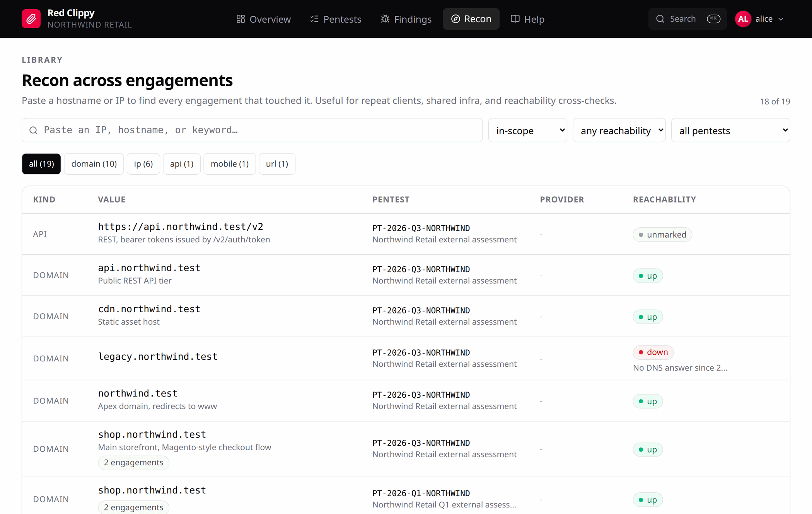The width and height of the screenshot is (812, 514).
Task: Click the KIND column header
Action: 44,200
